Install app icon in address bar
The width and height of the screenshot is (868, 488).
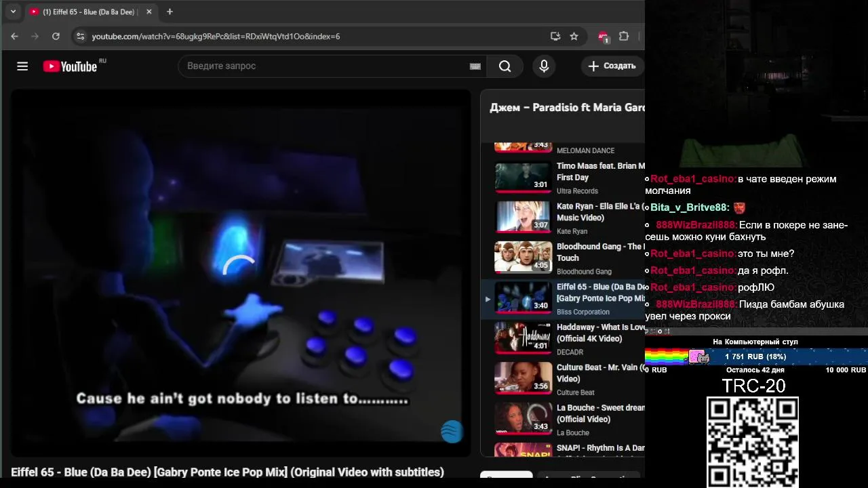click(555, 36)
